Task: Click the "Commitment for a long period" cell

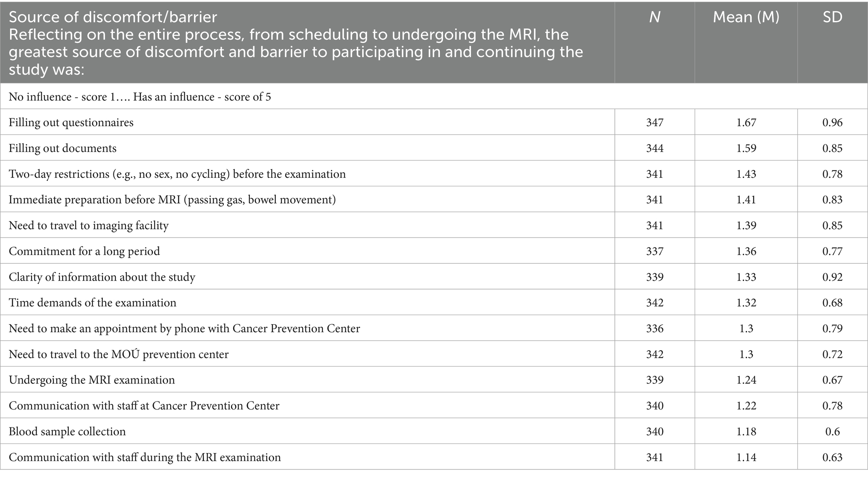Action: click(x=84, y=251)
